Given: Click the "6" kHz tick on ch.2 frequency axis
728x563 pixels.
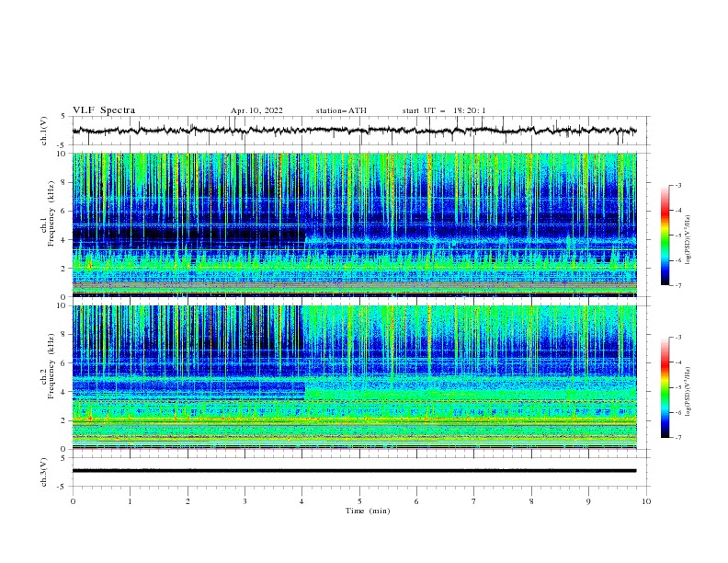Looking at the screenshot, I should click(64, 363).
